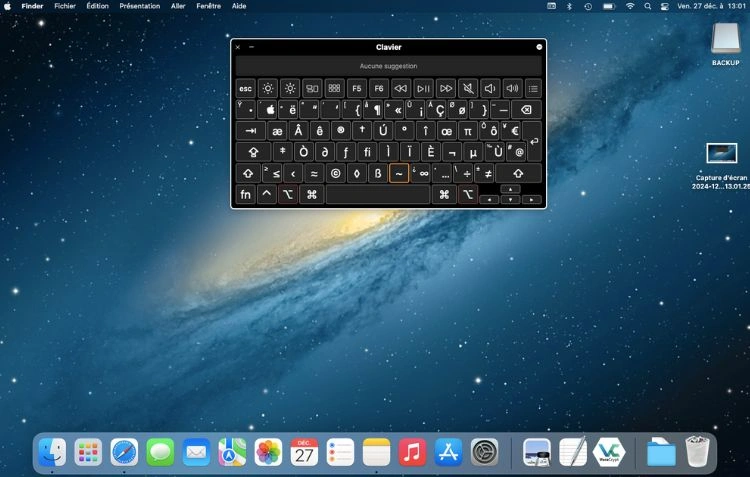
Task: Tap the list key beside volume up
Action: coord(533,89)
